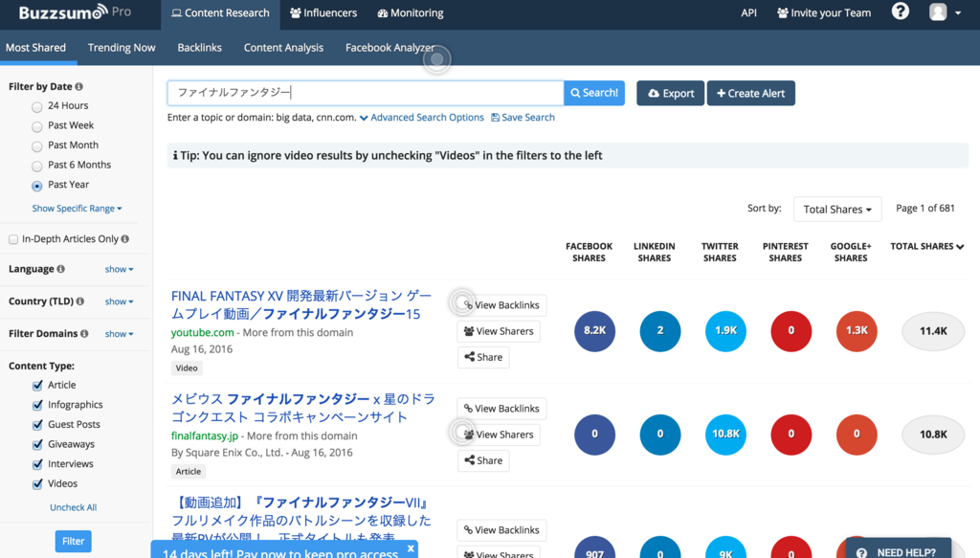The width and height of the screenshot is (980, 558).
Task: Select the 24 Hours date filter
Action: click(x=37, y=107)
